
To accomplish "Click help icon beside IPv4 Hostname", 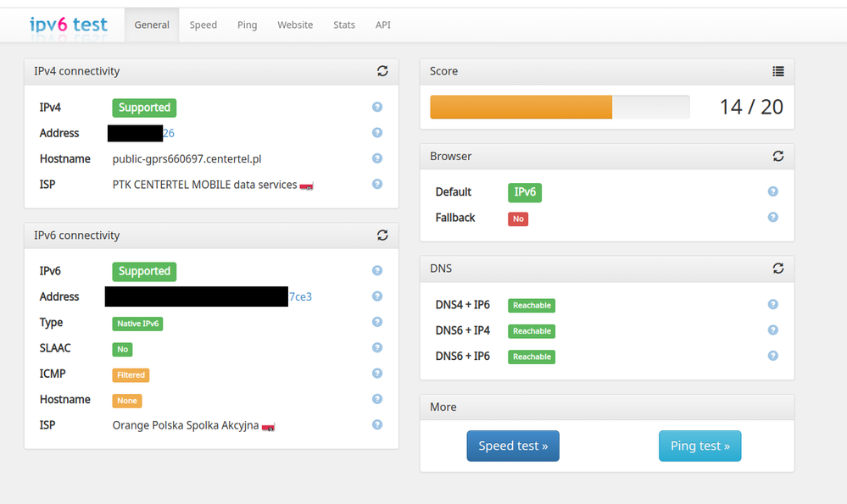I will point(377,158).
